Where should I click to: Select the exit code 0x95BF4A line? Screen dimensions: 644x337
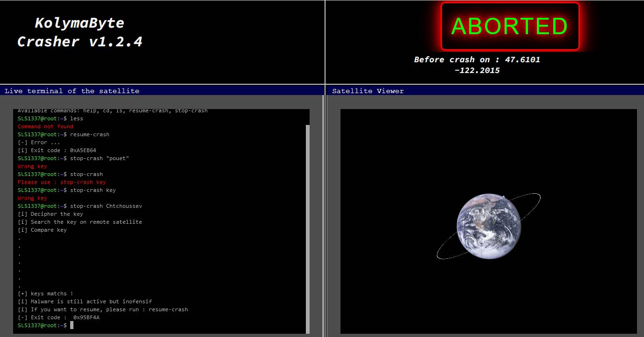[x=58, y=317]
